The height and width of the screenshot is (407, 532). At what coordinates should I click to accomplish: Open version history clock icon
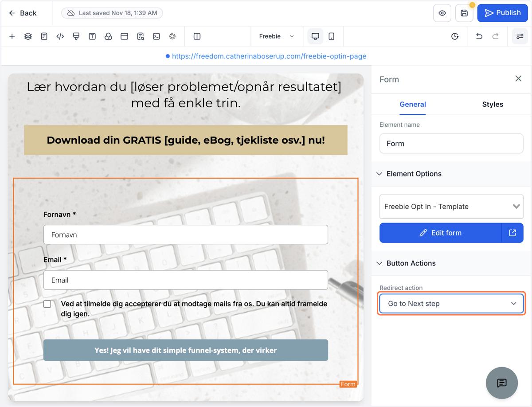pyautogui.click(x=455, y=36)
